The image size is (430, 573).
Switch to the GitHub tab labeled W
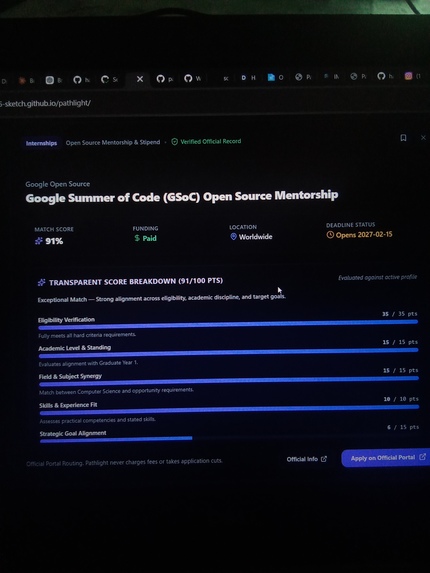tap(193, 78)
